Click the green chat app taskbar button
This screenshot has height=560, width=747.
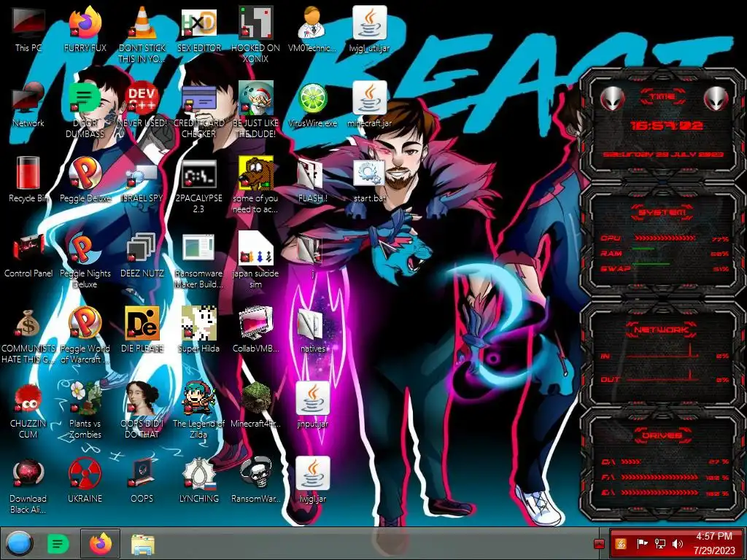[58, 543]
